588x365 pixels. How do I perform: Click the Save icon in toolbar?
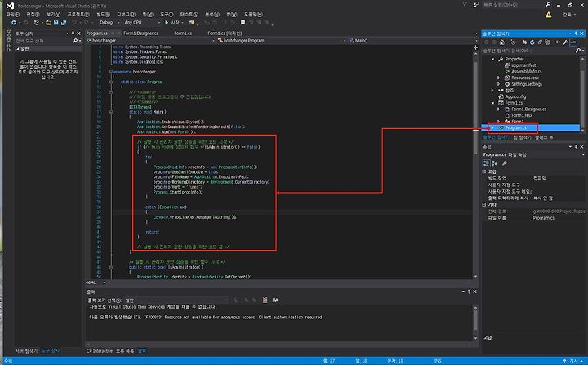56,23
